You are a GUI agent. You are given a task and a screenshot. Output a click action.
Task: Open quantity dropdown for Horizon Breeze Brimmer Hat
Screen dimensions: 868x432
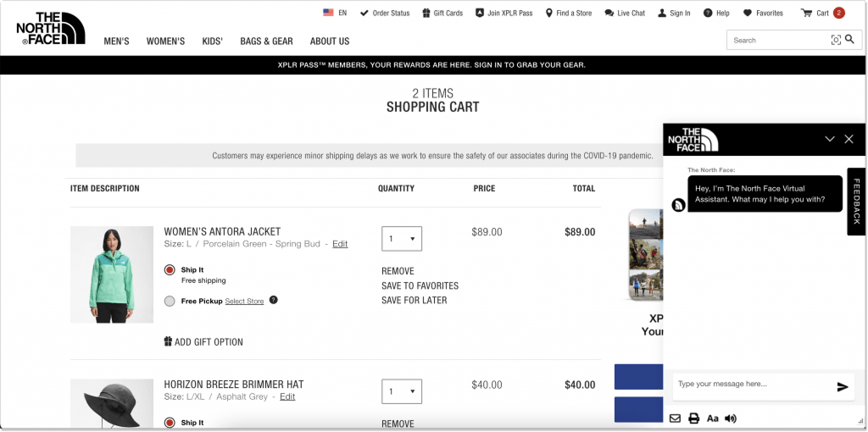pyautogui.click(x=402, y=391)
